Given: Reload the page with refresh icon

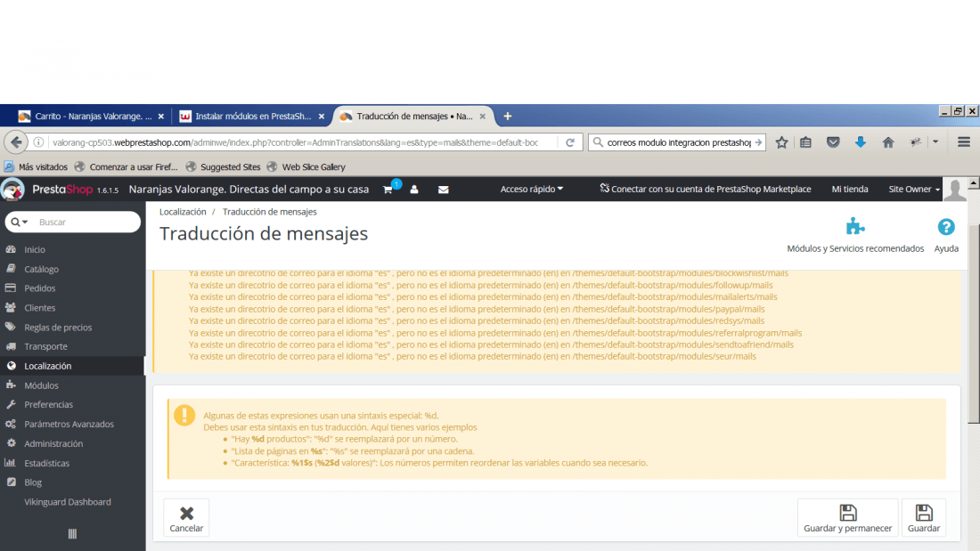Looking at the screenshot, I should click(570, 142).
